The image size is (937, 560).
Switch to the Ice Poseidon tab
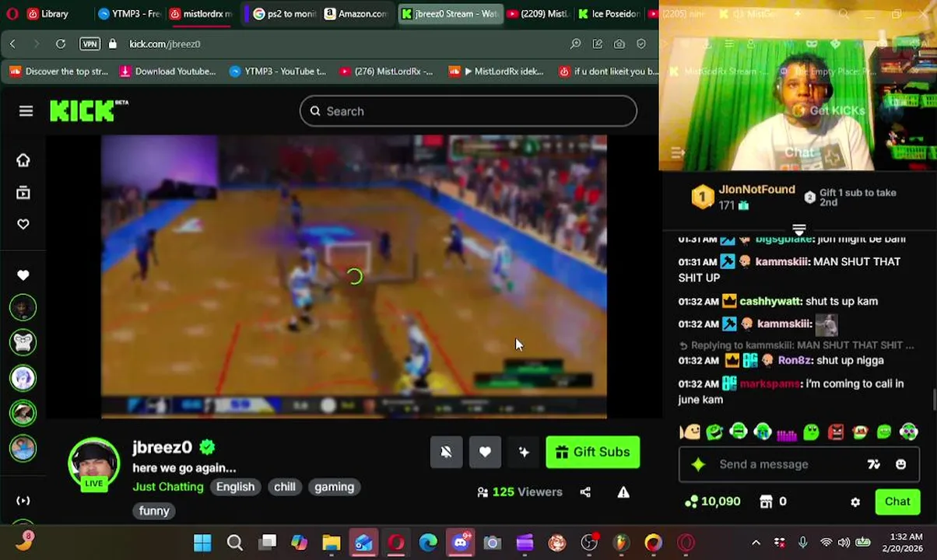(609, 13)
